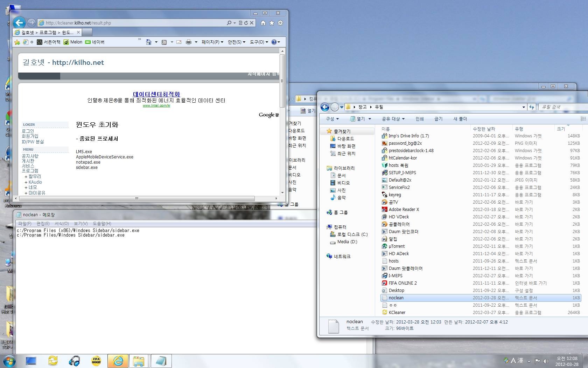Open the 공유 대상 dropdown menu
588x368 pixels.
click(393, 119)
